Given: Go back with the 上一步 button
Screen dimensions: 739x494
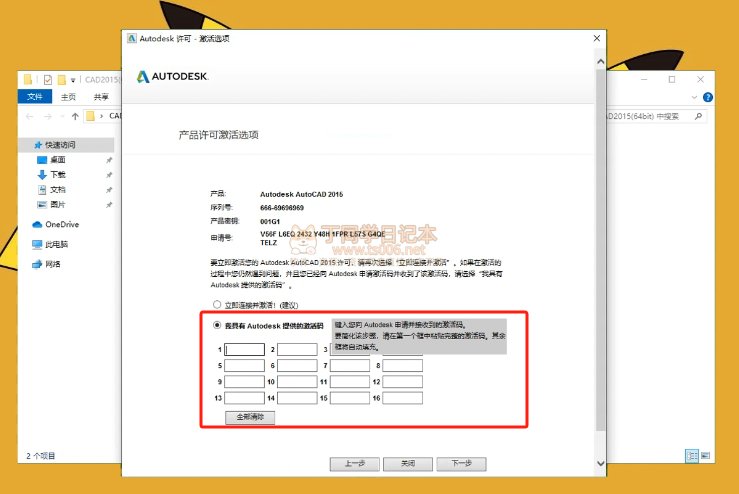Looking at the screenshot, I should (x=354, y=464).
